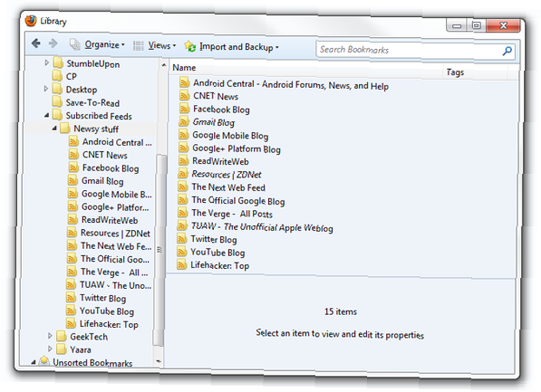Select The Next Web Feed in list
541x392 pixels.
point(228,187)
